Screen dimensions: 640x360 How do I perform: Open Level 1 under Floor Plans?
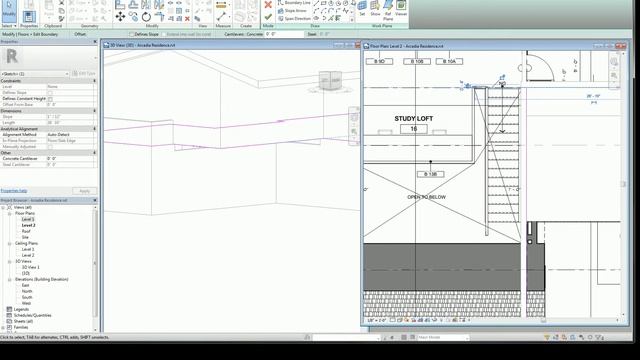coord(28,219)
